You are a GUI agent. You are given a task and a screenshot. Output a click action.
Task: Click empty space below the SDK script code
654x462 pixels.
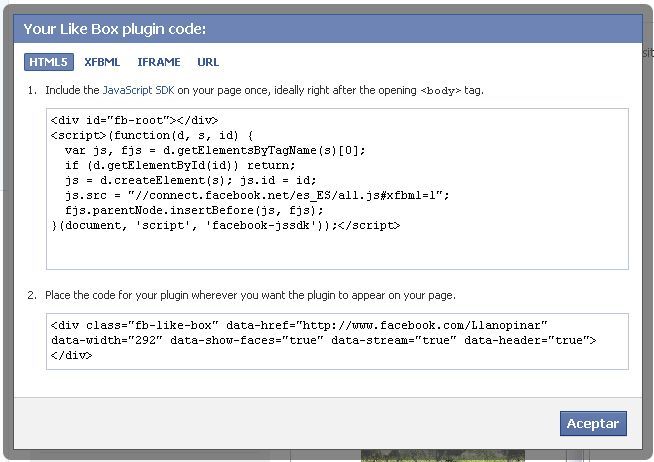(337, 250)
